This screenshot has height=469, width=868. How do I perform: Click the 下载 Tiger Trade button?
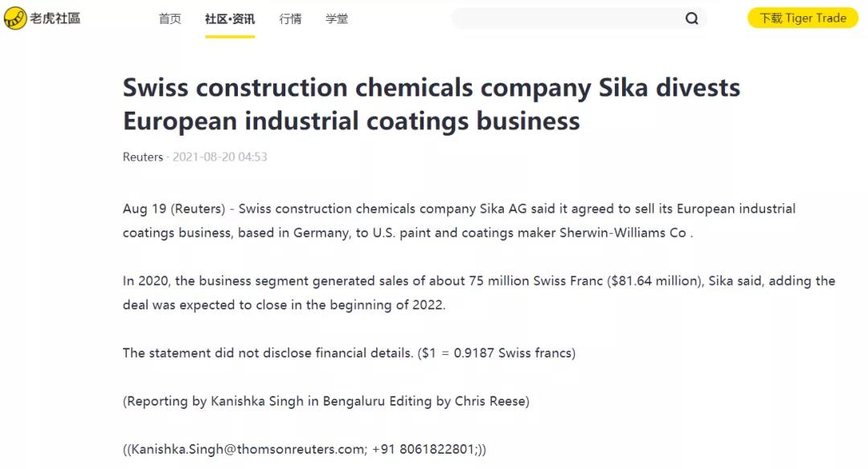[x=803, y=18]
